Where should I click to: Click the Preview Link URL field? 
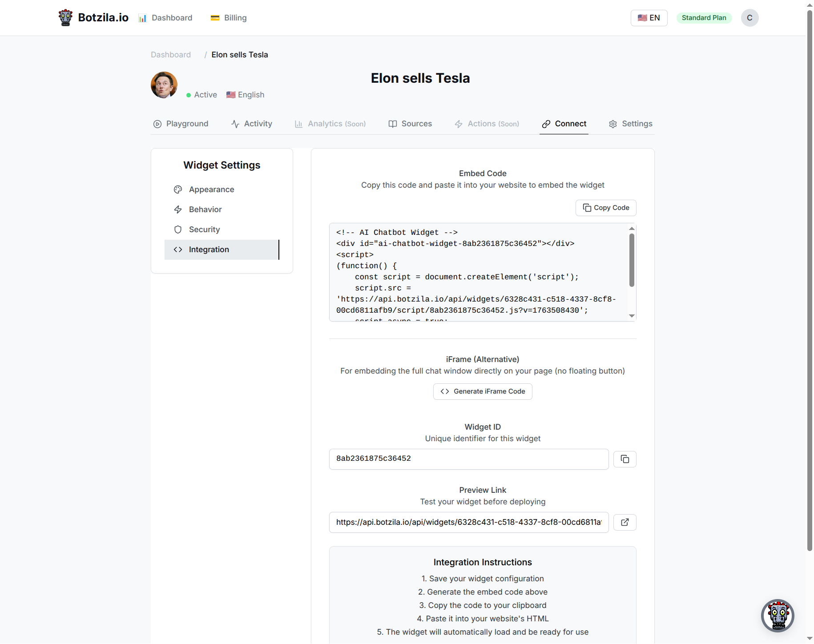[469, 522]
